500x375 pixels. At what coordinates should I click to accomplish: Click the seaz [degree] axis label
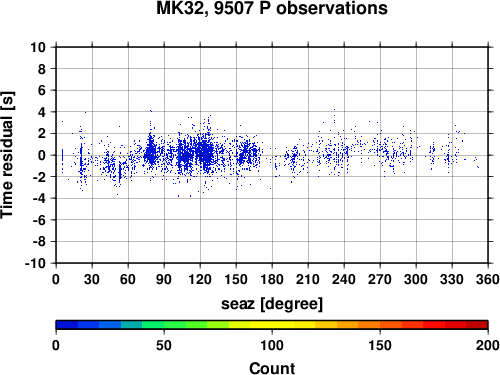[x=272, y=304]
